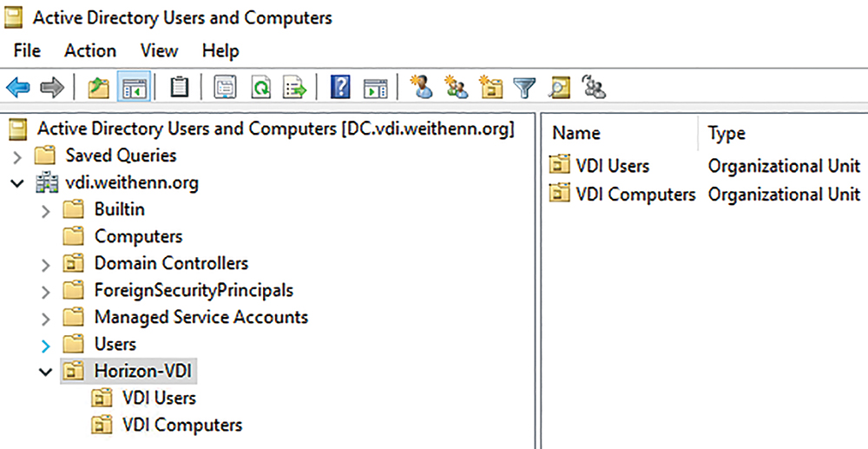The width and height of the screenshot is (868, 449).
Task: Click the Export List toolbar icon
Action: (x=294, y=88)
